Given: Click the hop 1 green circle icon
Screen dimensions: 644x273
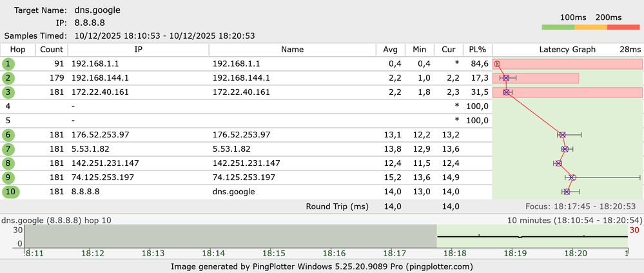Looking at the screenshot, I should point(8,64).
